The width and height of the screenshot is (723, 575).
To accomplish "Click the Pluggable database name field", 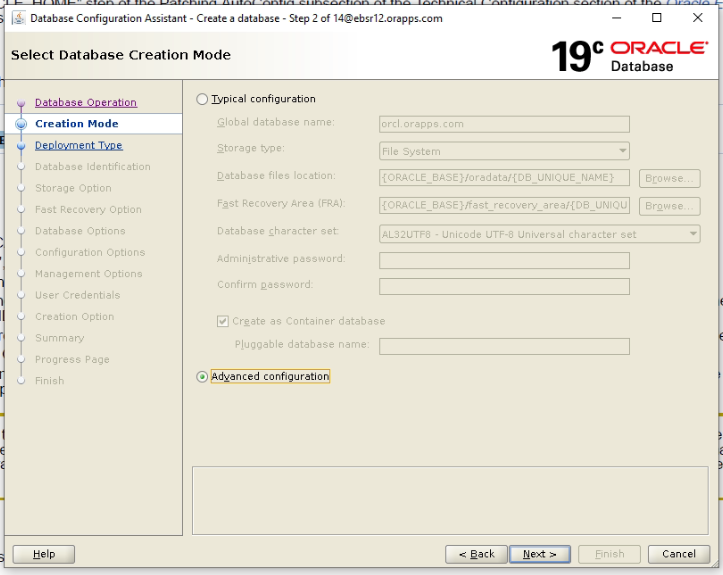I will (504, 346).
